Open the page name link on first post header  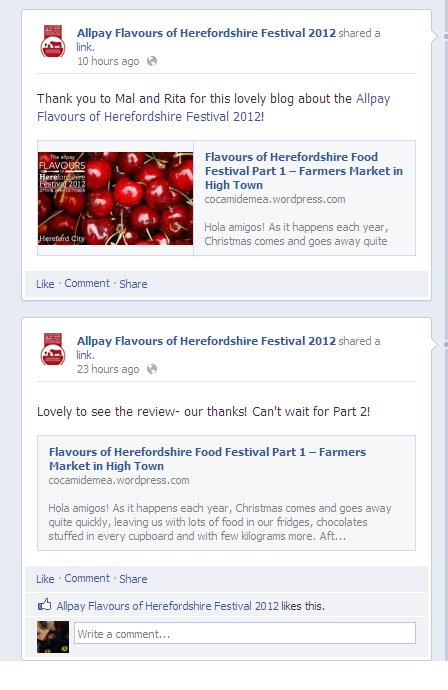(x=206, y=33)
